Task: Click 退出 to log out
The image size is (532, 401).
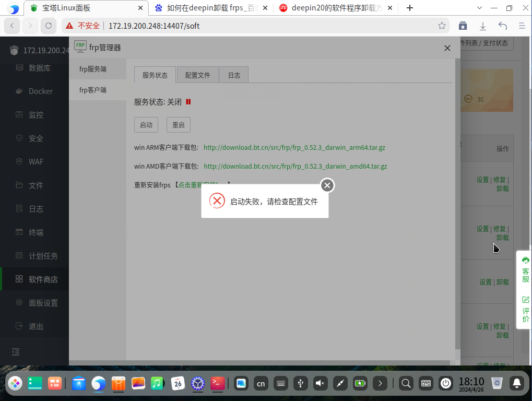Action: point(34,326)
